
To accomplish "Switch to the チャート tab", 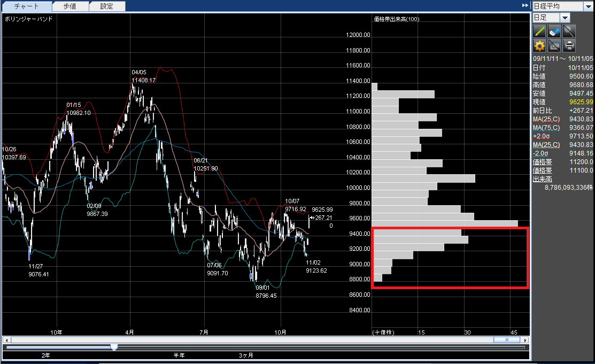I will (27, 6).
